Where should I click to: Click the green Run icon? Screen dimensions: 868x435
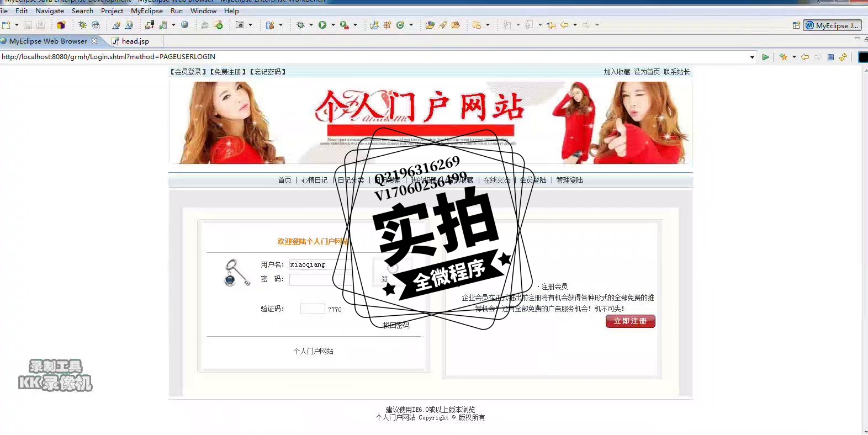322,25
